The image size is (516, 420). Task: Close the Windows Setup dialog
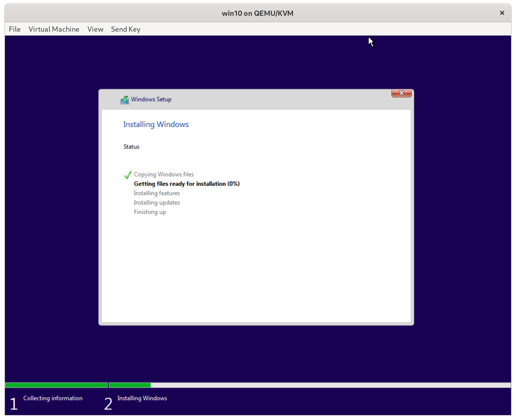coord(401,93)
